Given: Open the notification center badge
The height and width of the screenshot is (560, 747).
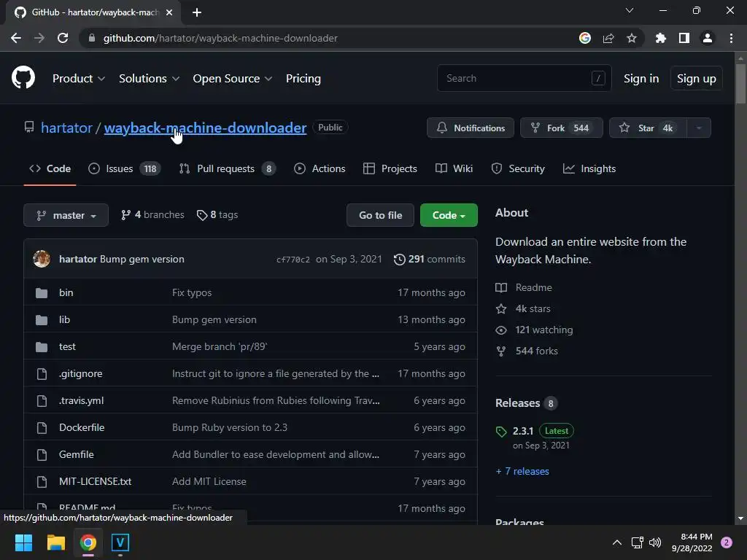Looking at the screenshot, I should point(727,542).
